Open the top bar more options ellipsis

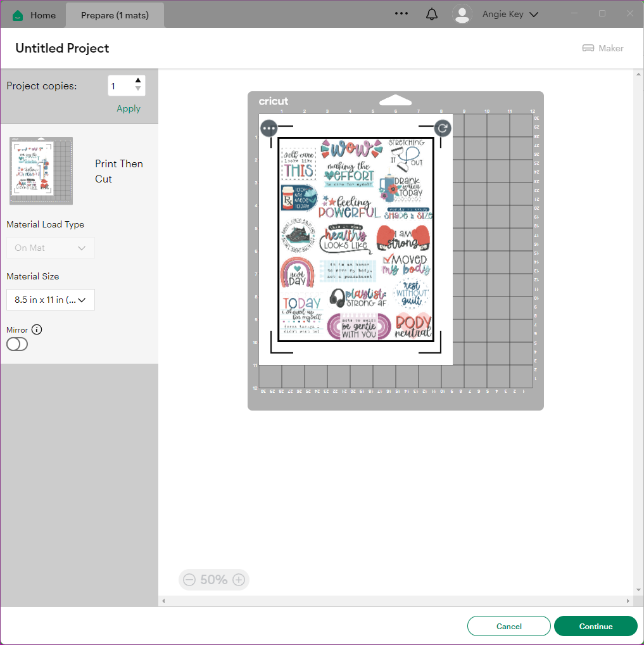click(401, 13)
